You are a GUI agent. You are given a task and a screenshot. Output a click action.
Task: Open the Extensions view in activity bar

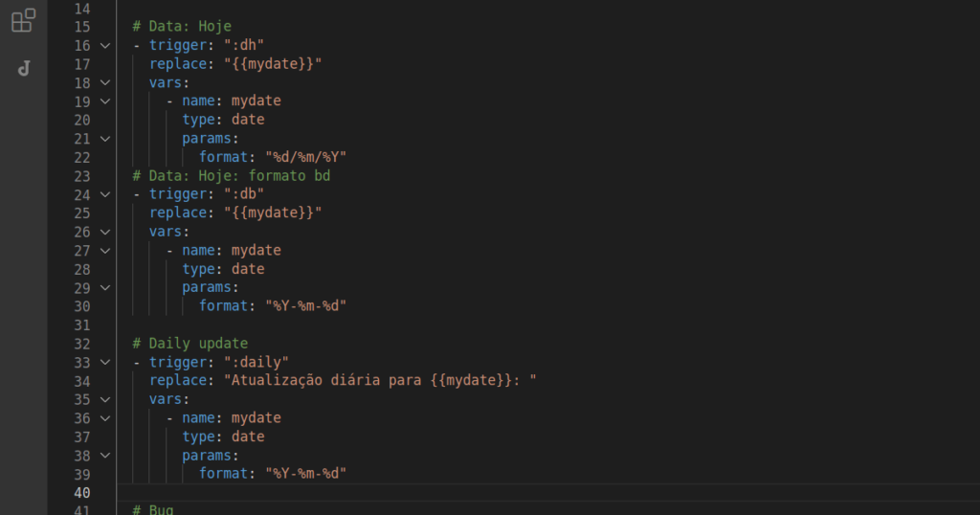click(24, 20)
